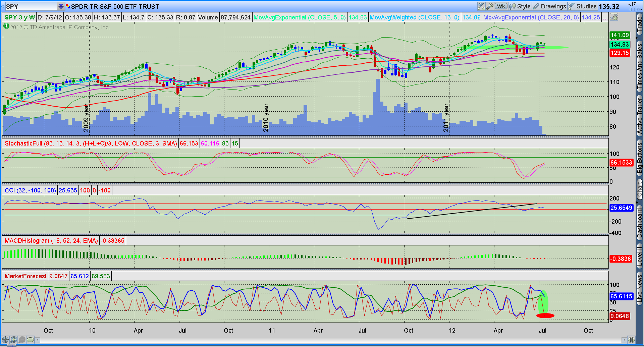Click the Volume 87,794,624 readout
Screen dimensions: 644x347
tap(224, 17)
